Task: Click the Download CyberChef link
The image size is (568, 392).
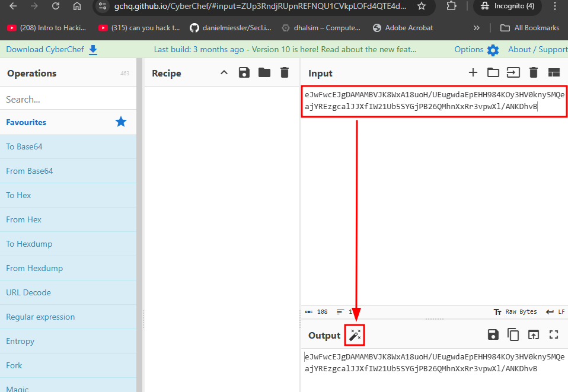Action: (51, 49)
